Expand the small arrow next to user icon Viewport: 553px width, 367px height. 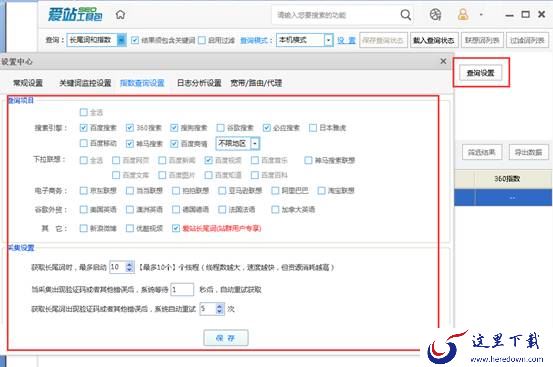(481, 15)
